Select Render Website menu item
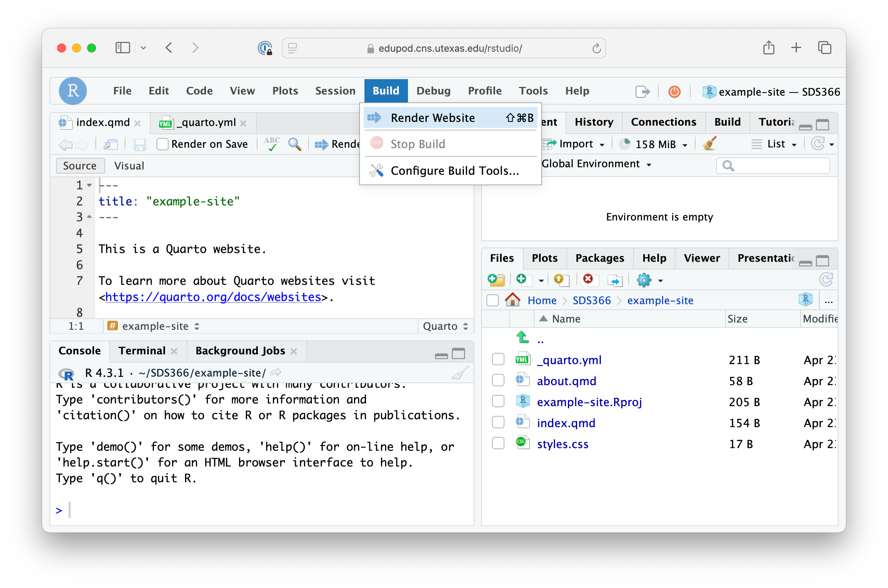 point(432,118)
